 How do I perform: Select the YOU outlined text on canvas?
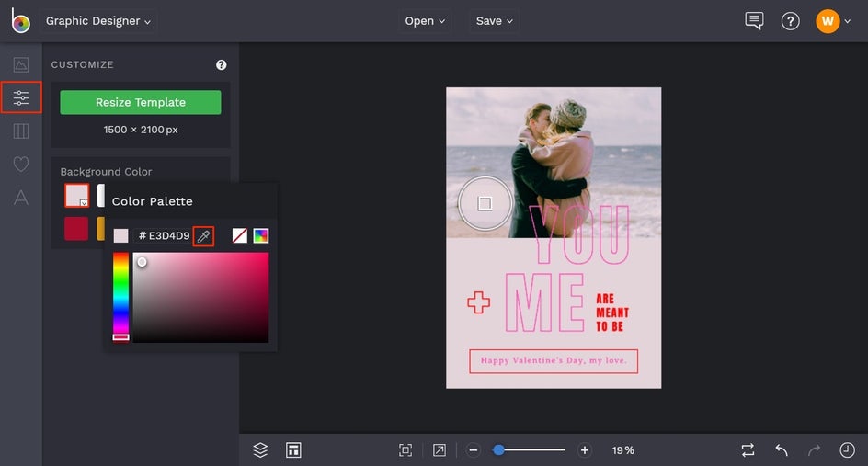[579, 234]
